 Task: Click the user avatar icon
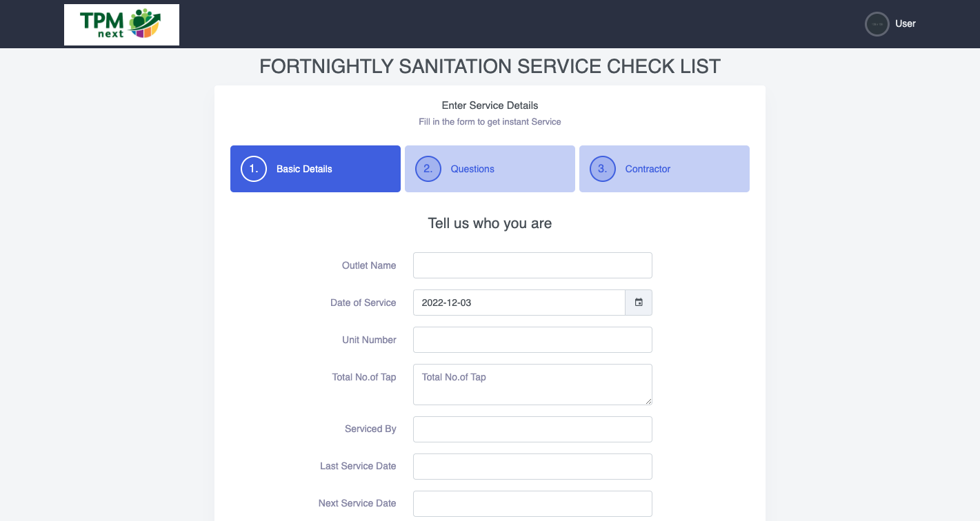(x=877, y=24)
